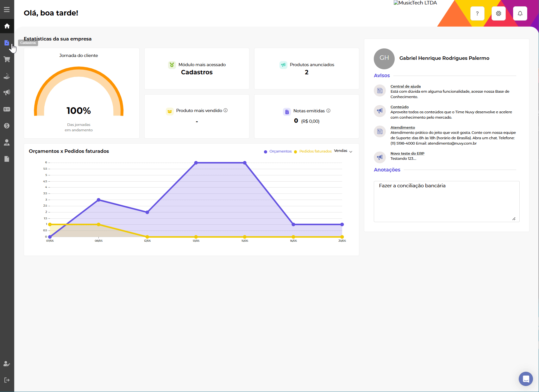The height and width of the screenshot is (392, 539).
Task: Open the Cadastros module in the sidebar
Action: tap(7, 43)
